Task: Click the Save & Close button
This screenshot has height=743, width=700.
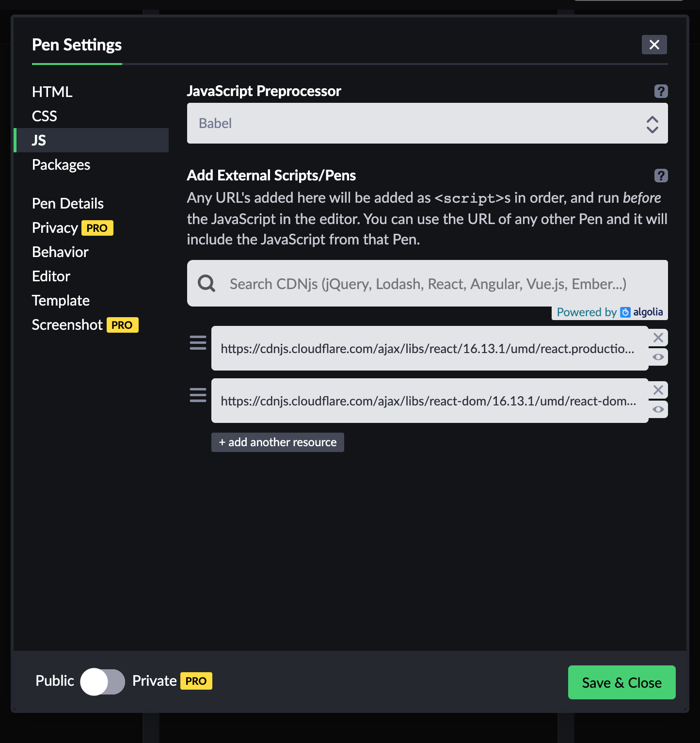Action: click(x=621, y=682)
